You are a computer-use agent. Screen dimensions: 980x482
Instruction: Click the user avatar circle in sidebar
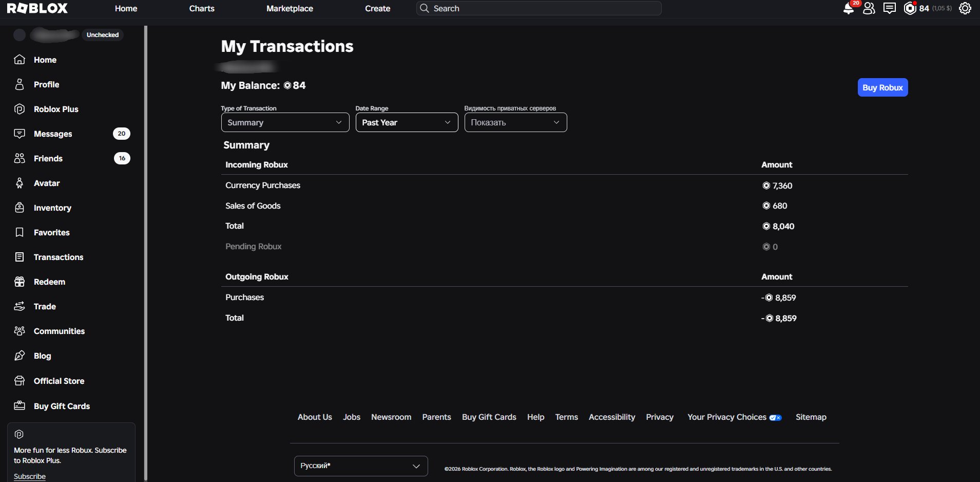point(20,35)
